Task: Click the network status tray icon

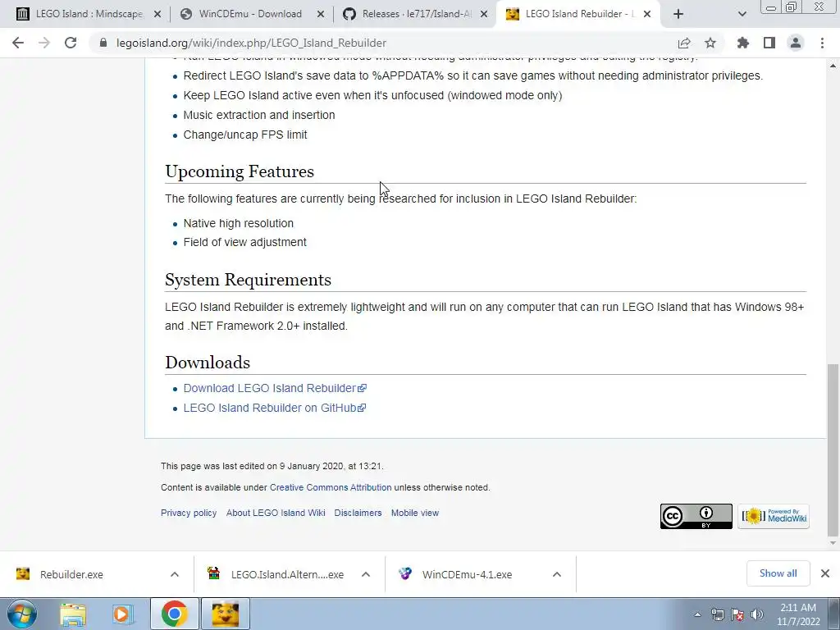Action: [717, 614]
